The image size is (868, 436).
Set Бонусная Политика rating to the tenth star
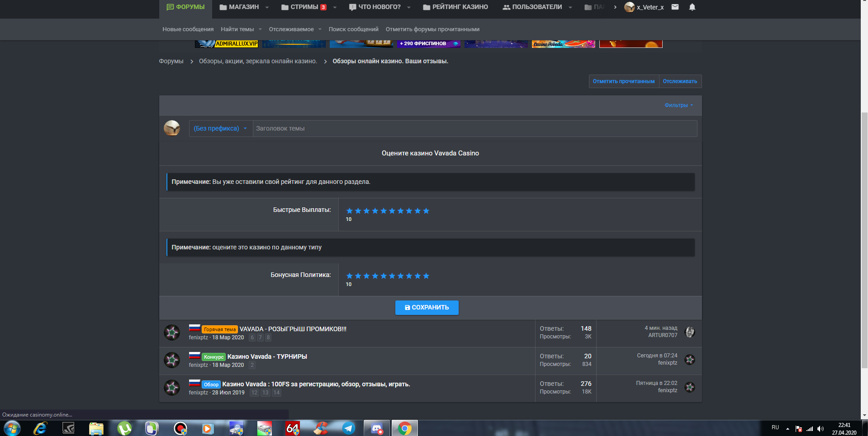[x=426, y=276]
